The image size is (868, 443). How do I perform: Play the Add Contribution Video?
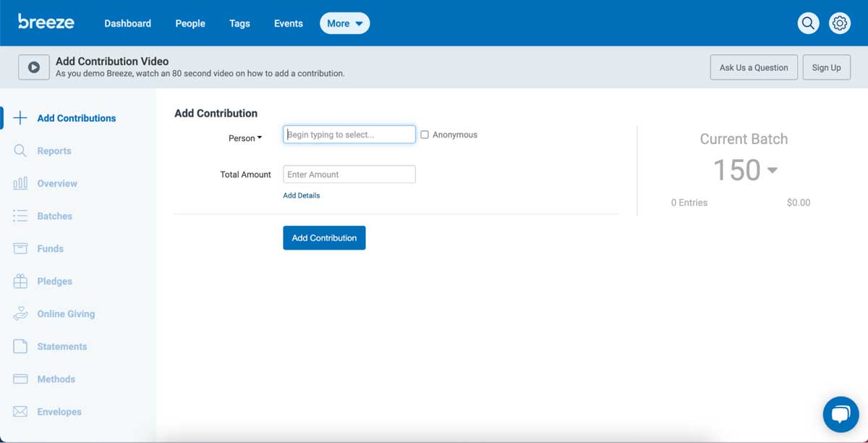point(33,67)
